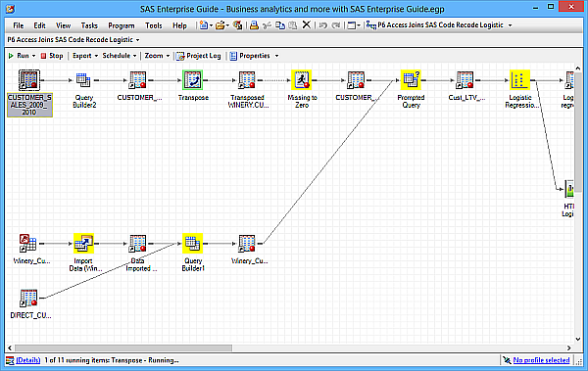Open the Help menu

(179, 25)
